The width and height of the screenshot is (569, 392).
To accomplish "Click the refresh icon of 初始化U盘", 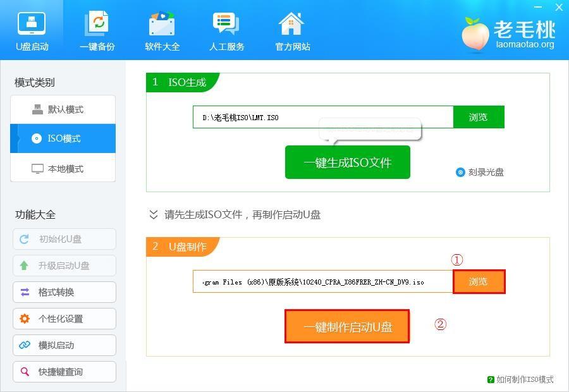I will 24,239.
